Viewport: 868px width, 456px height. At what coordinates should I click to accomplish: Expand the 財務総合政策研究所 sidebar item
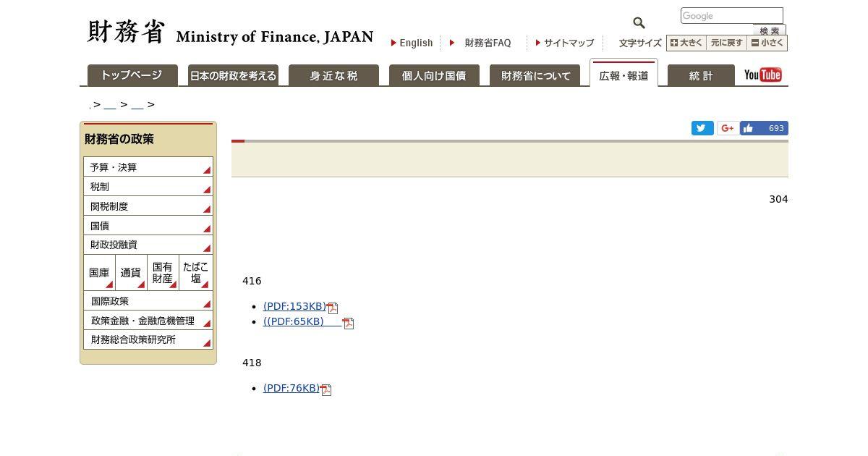[148, 339]
